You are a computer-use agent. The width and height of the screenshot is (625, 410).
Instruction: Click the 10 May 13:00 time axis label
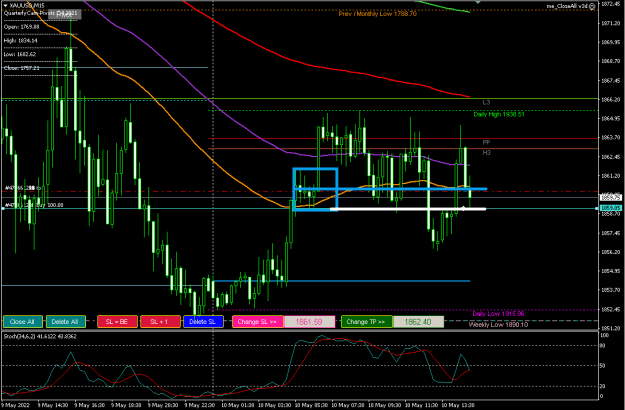pyautogui.click(x=459, y=405)
